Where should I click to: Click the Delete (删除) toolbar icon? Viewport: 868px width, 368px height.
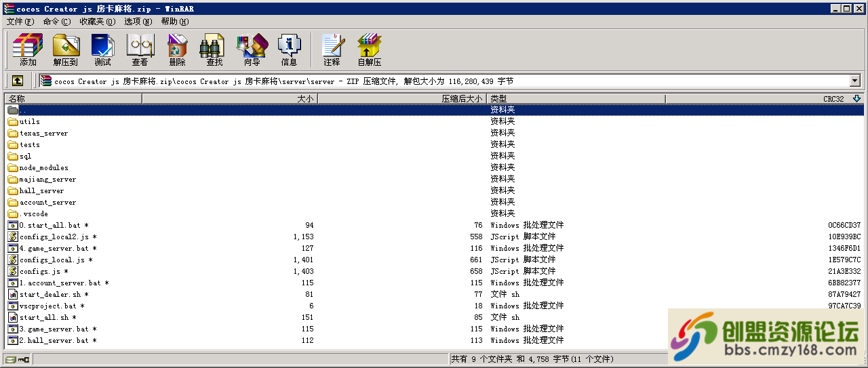point(178,49)
